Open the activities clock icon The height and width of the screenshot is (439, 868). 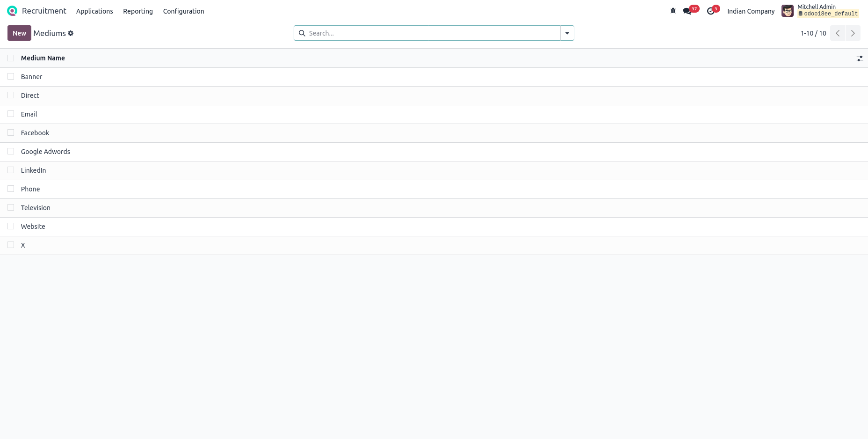(x=710, y=11)
